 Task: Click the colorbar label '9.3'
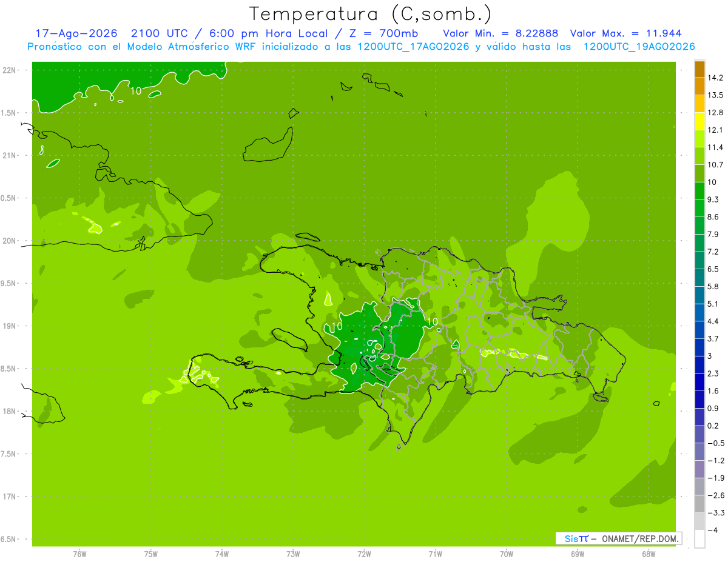pyautogui.click(x=713, y=199)
